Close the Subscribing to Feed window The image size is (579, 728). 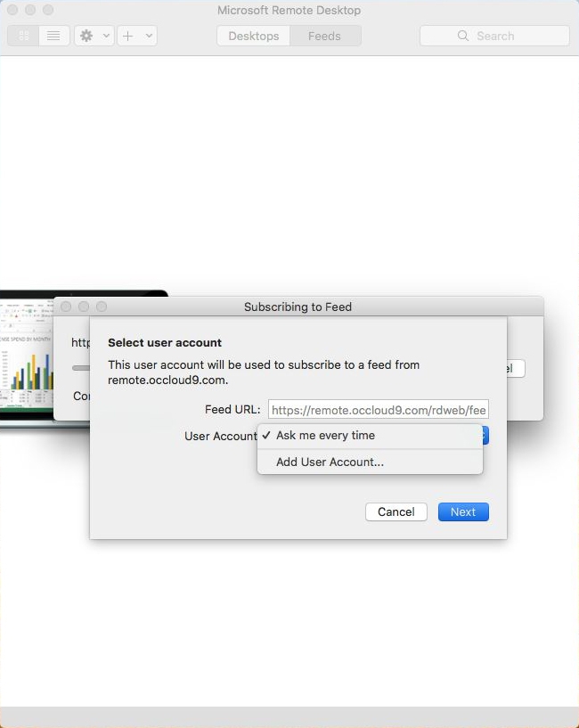(x=66, y=307)
